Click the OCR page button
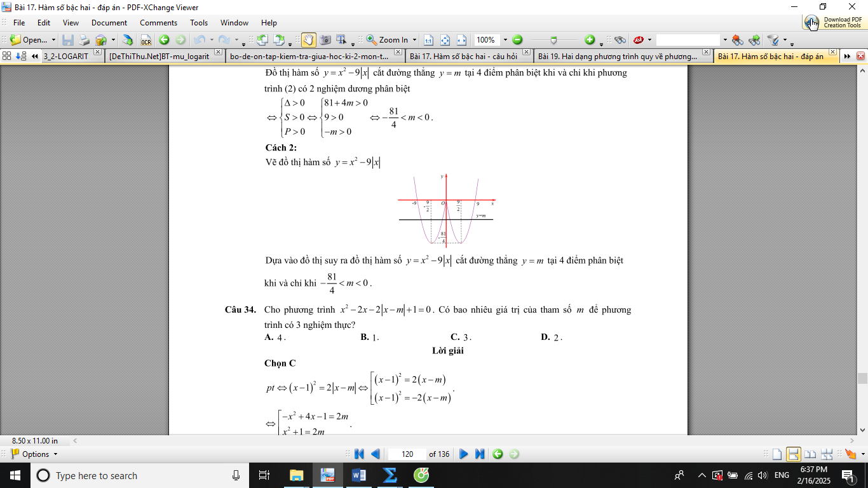 click(146, 40)
